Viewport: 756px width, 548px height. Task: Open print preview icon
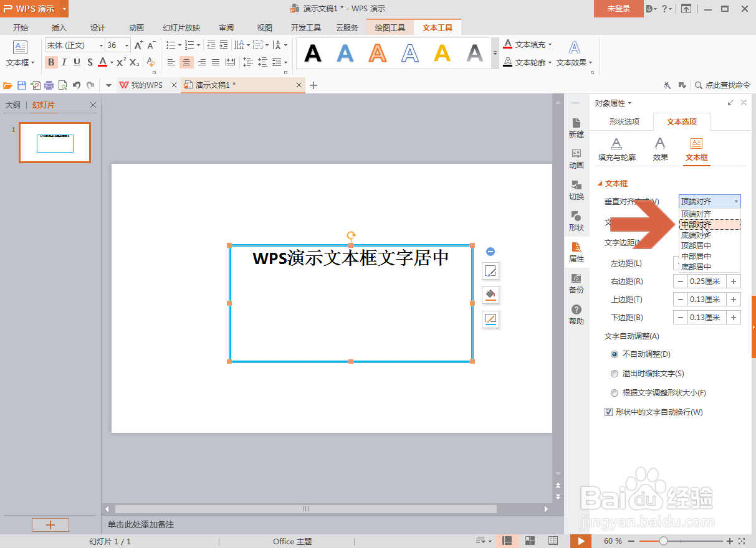pyautogui.click(x=62, y=85)
